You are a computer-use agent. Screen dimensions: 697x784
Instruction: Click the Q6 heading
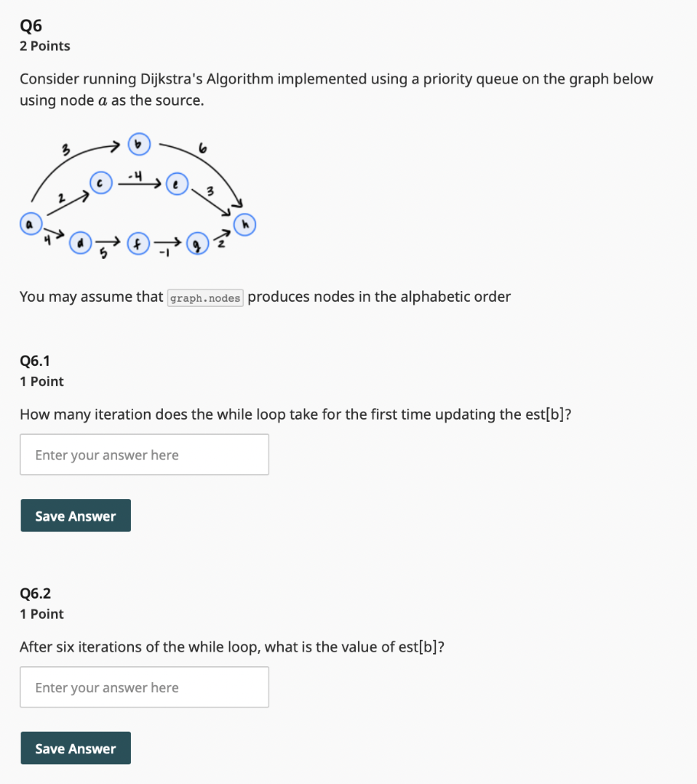[x=31, y=25]
